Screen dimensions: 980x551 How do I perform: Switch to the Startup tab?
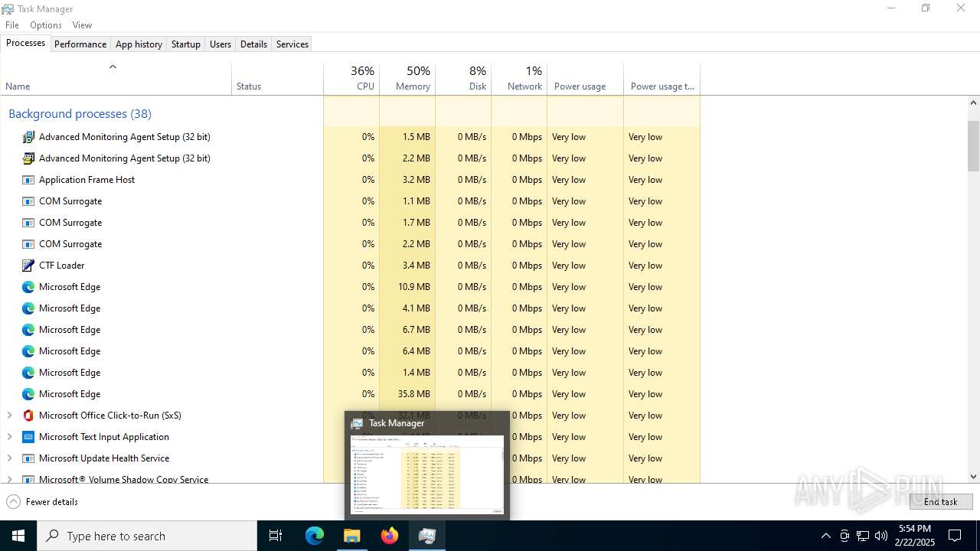(186, 44)
